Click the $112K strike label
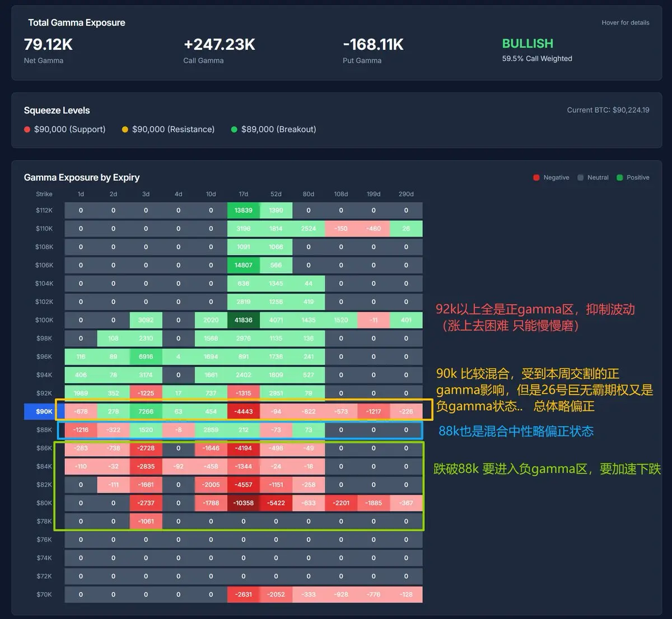Viewport: 672px width, 619px height. pos(44,210)
